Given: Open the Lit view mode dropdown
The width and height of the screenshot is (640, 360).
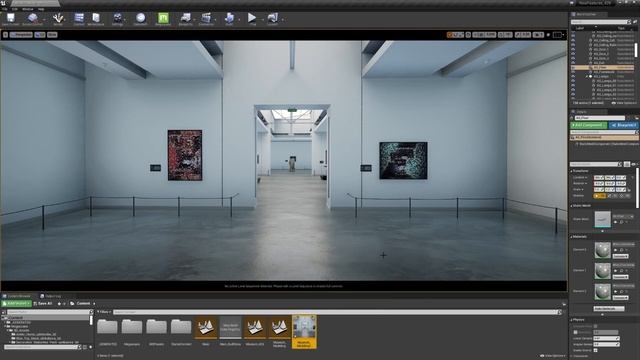Looking at the screenshot, I should (x=40, y=35).
